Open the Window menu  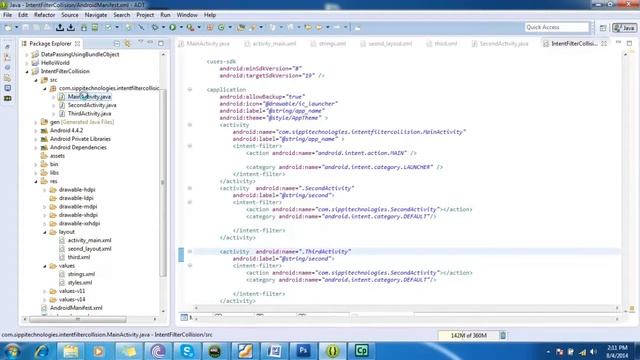point(187,15)
